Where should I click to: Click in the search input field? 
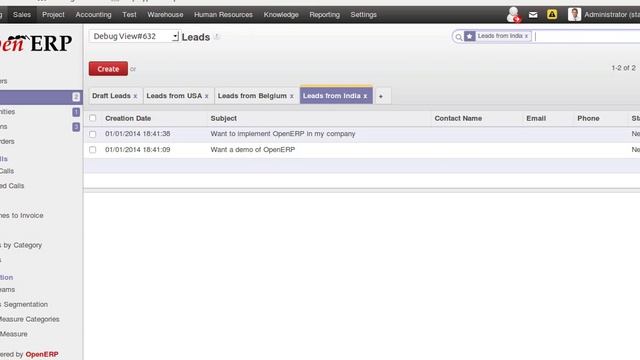tap(587, 37)
